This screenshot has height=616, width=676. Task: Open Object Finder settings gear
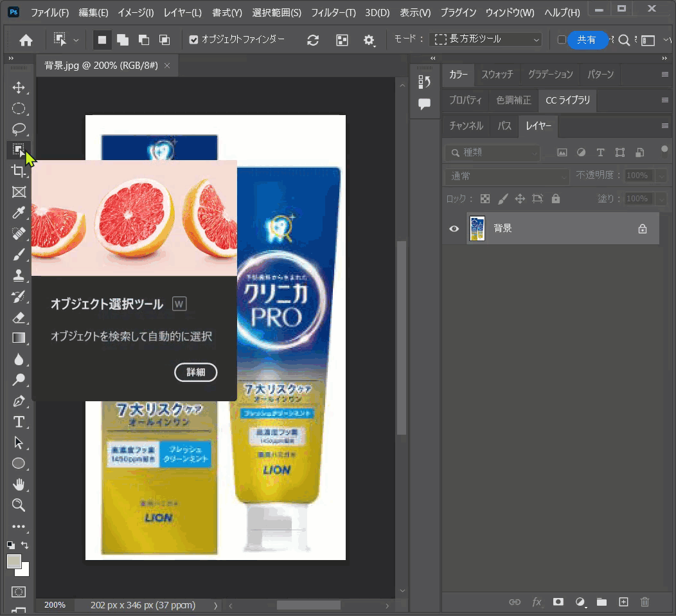coord(369,40)
